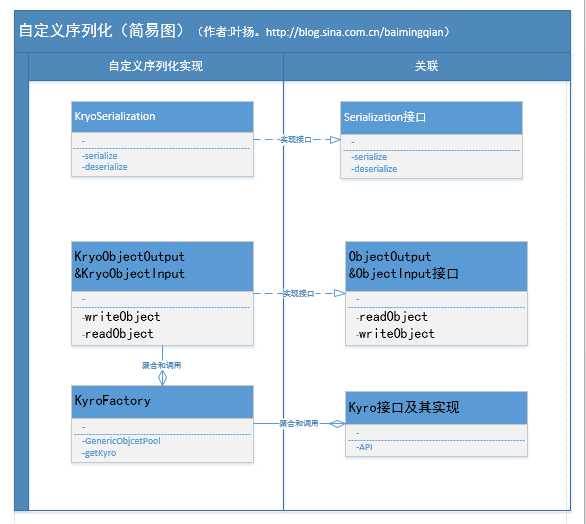Click -writeObject in the KryoObjectOutput box
The image size is (586, 524).
tap(121, 317)
